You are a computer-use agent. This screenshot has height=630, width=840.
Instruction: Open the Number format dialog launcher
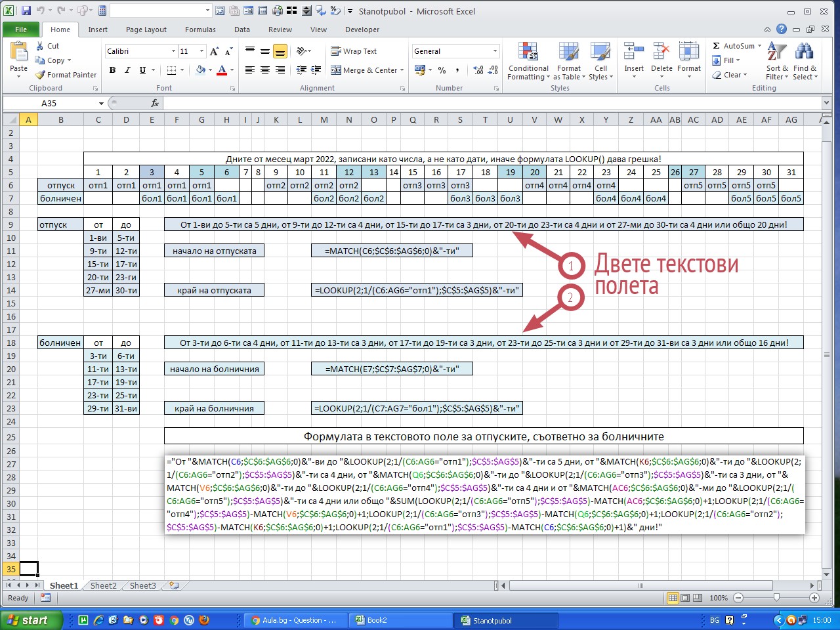[x=496, y=88]
